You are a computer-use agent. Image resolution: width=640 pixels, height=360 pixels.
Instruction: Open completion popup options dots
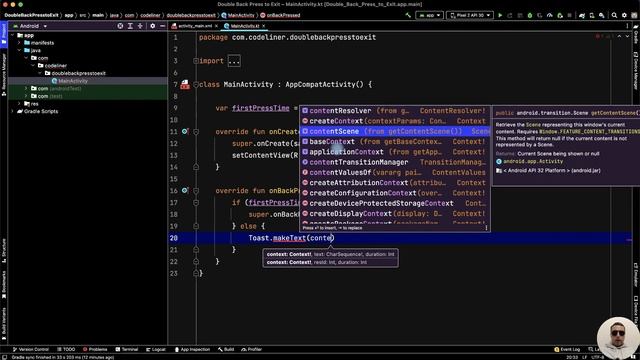tap(486, 228)
